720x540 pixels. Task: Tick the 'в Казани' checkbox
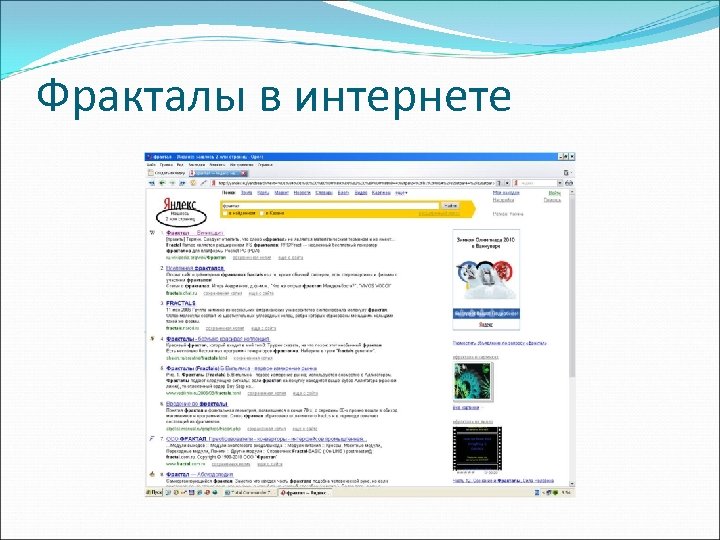(262, 214)
